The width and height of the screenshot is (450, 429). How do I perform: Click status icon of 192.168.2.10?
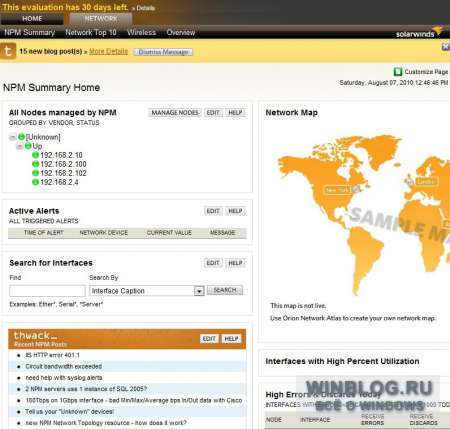[x=35, y=155]
